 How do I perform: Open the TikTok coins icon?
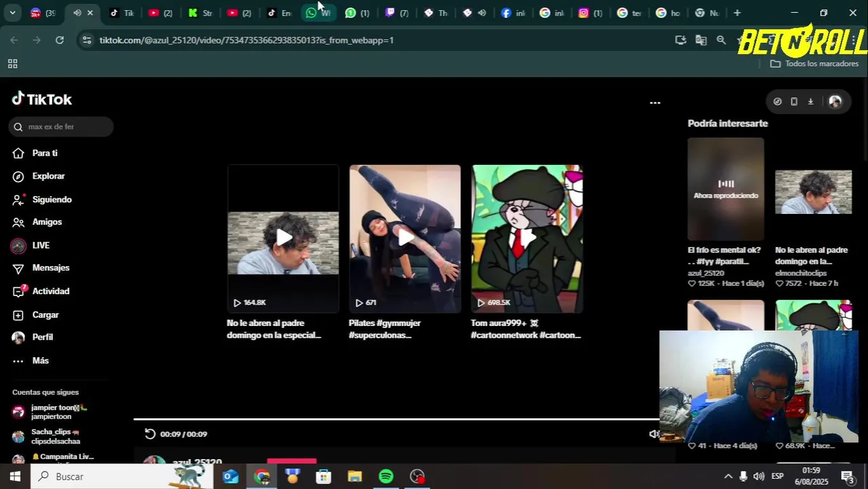[x=778, y=101]
